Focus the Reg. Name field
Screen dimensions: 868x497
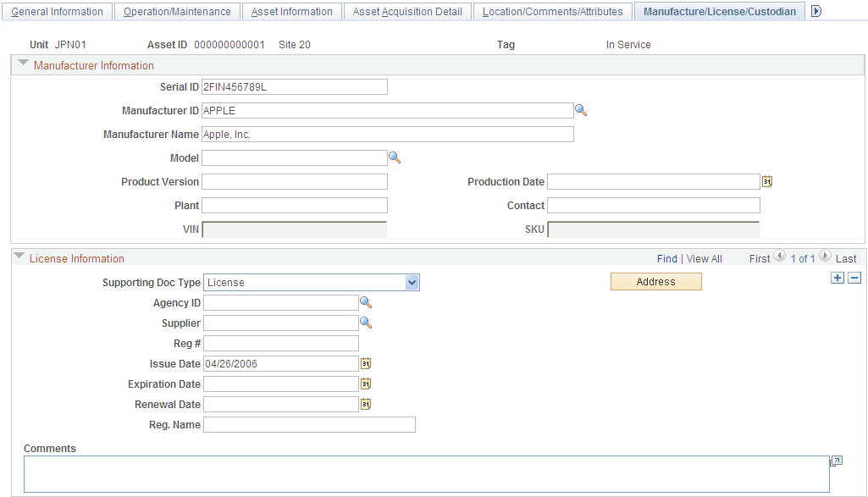(309, 424)
